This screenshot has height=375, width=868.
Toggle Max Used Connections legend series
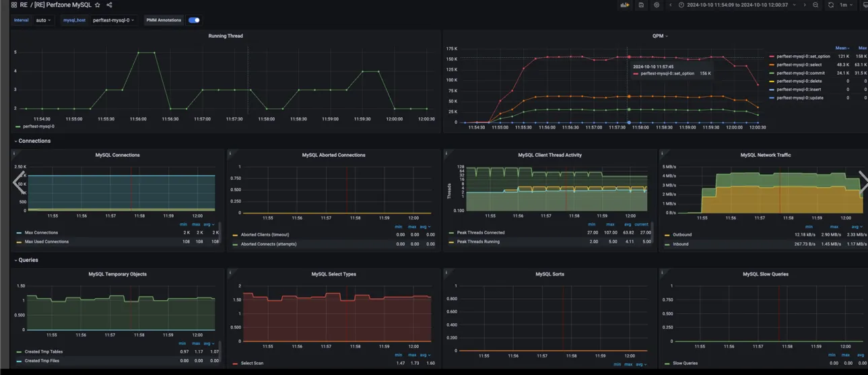tap(46, 242)
